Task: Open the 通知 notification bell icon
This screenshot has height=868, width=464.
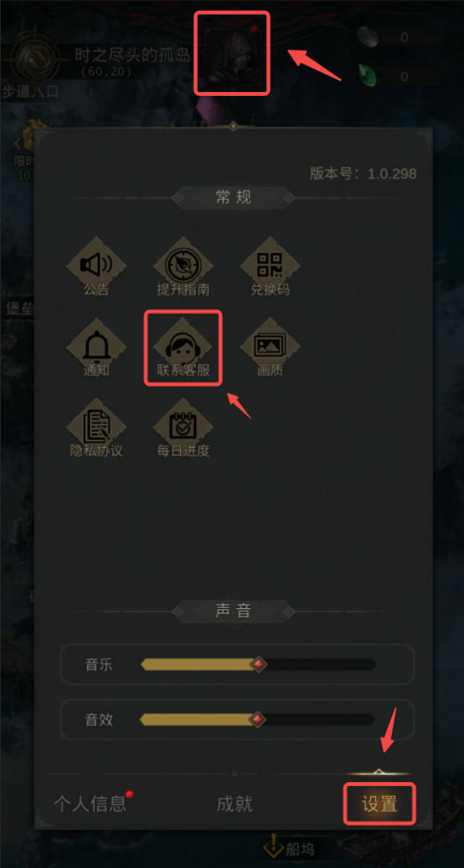Action: (96, 347)
